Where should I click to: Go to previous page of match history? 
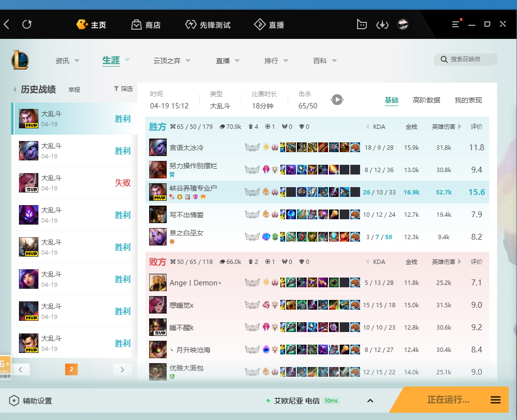tap(21, 369)
